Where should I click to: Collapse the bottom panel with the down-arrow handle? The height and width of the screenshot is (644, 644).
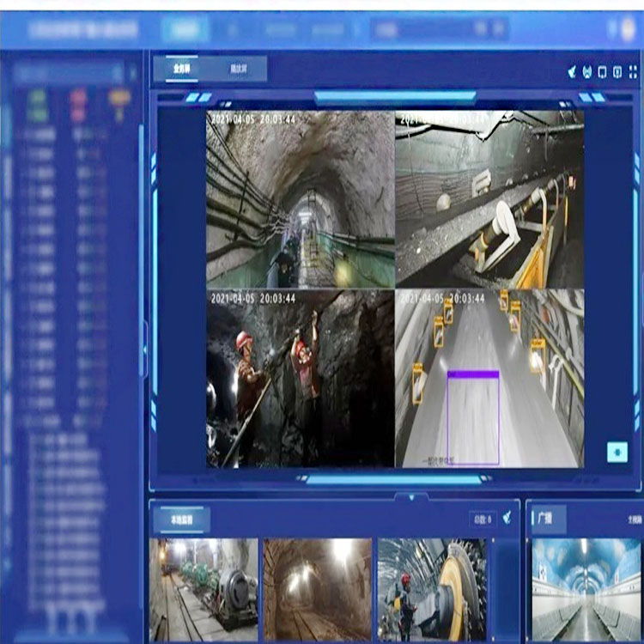click(x=411, y=496)
